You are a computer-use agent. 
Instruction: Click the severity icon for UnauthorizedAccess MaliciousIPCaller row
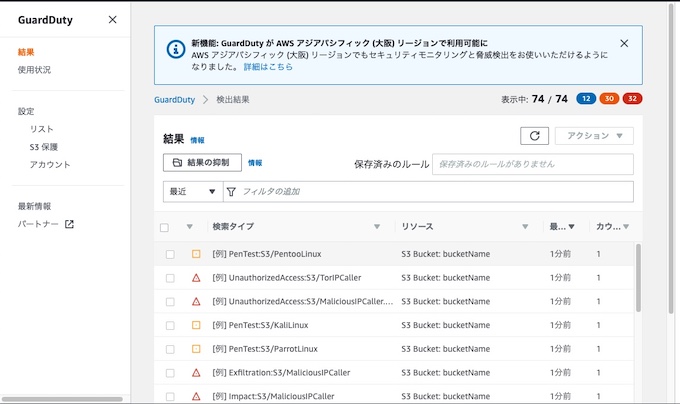tap(196, 302)
